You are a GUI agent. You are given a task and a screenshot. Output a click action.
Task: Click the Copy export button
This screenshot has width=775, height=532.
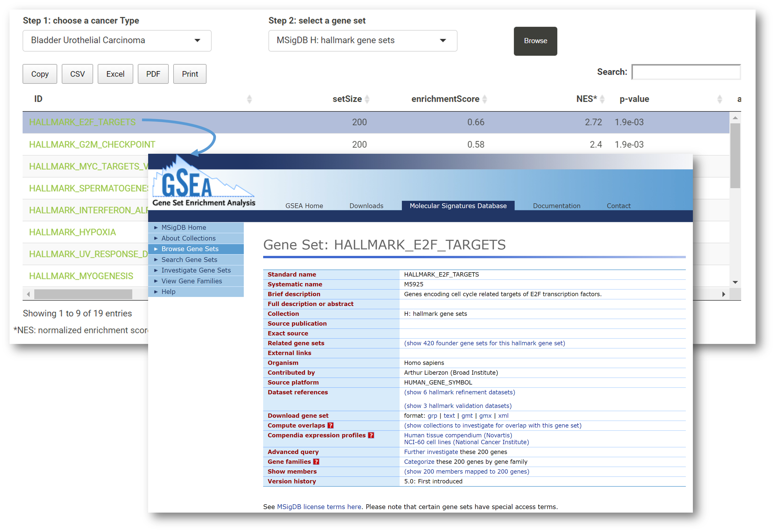click(40, 74)
